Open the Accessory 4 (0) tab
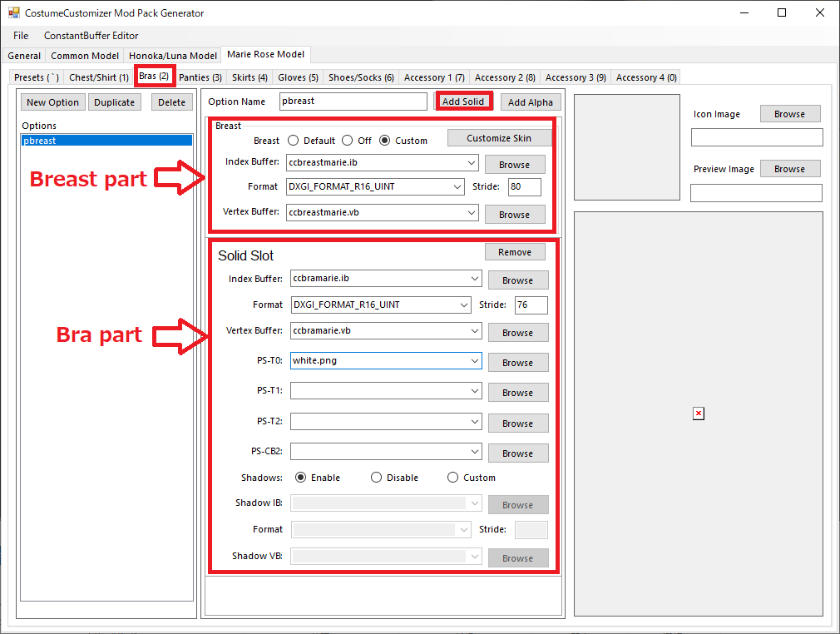The height and width of the screenshot is (634, 840). [646, 77]
